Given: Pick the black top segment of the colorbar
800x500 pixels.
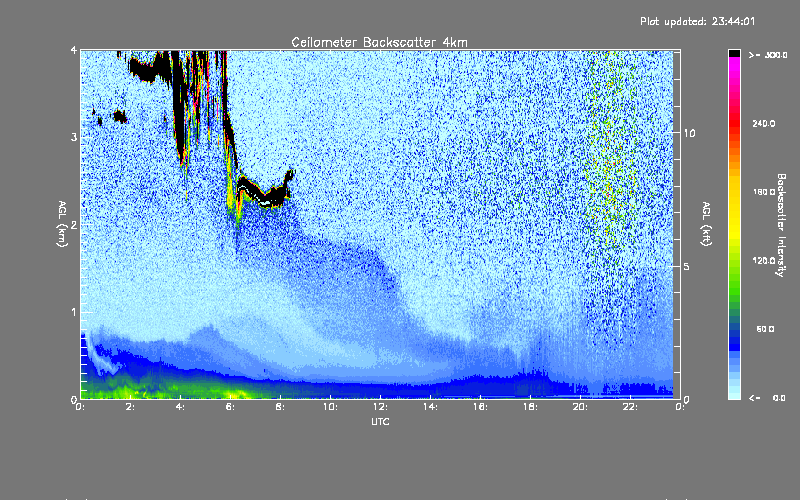Looking at the screenshot, I should coord(734,53).
